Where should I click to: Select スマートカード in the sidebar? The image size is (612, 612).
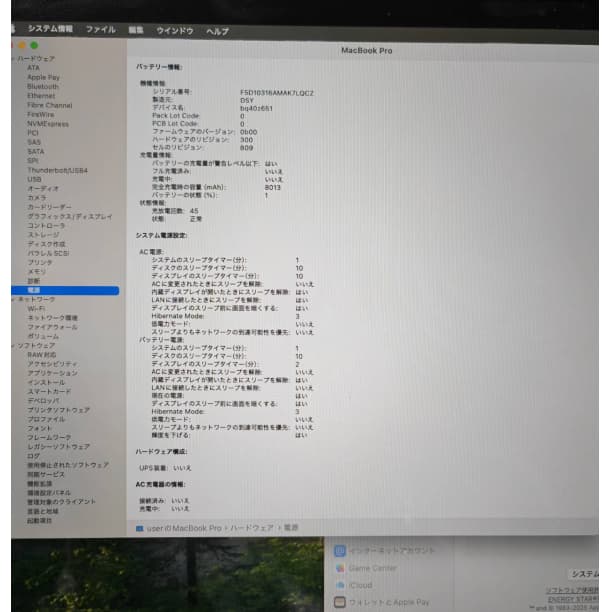click(x=49, y=392)
